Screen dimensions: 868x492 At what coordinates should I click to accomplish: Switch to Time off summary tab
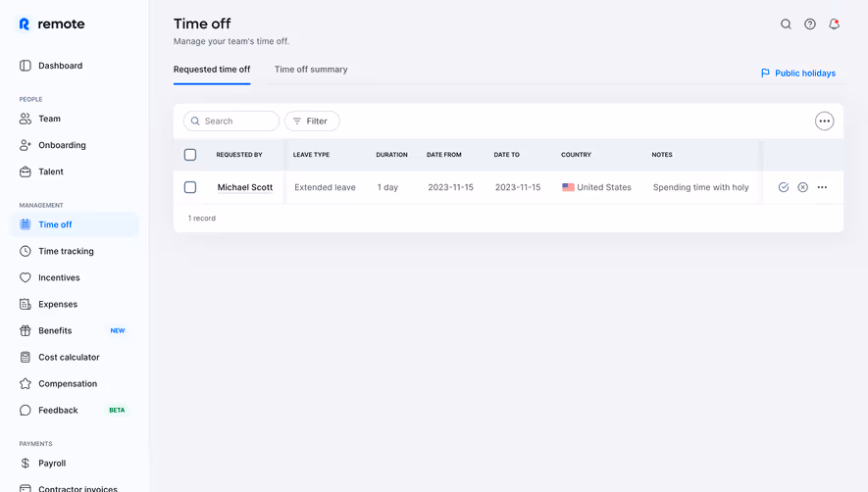[x=311, y=70]
